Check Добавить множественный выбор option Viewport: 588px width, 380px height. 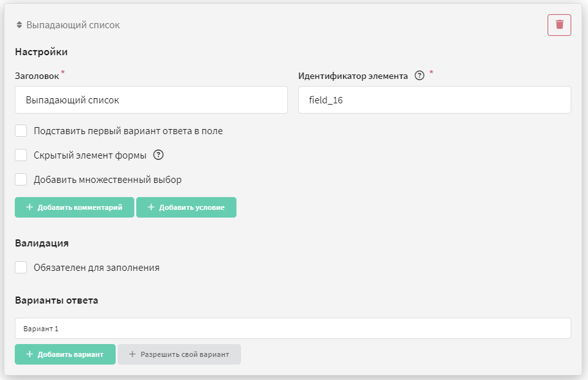21,180
